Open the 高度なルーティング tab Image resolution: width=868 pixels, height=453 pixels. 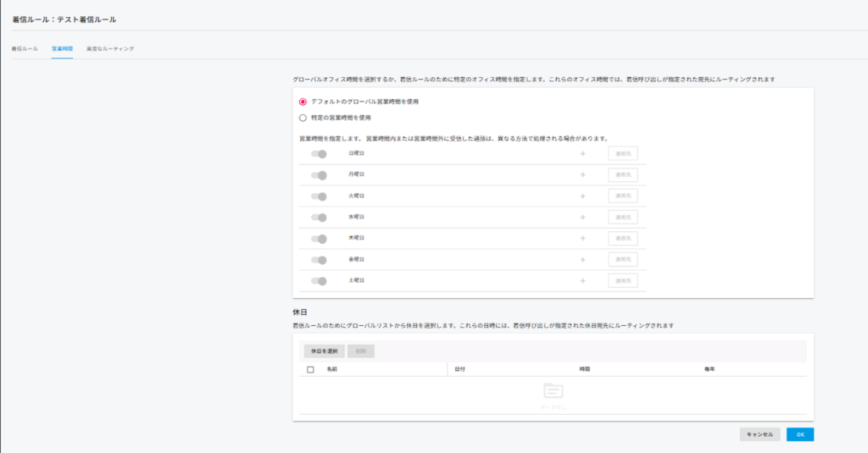(x=110, y=49)
